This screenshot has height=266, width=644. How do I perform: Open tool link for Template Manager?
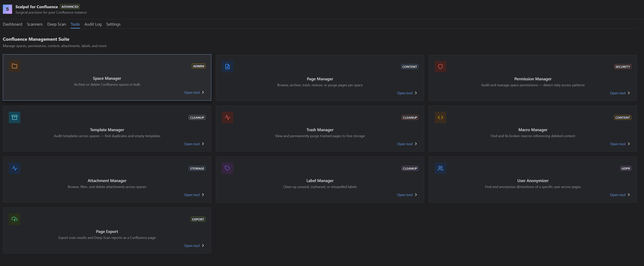click(194, 144)
